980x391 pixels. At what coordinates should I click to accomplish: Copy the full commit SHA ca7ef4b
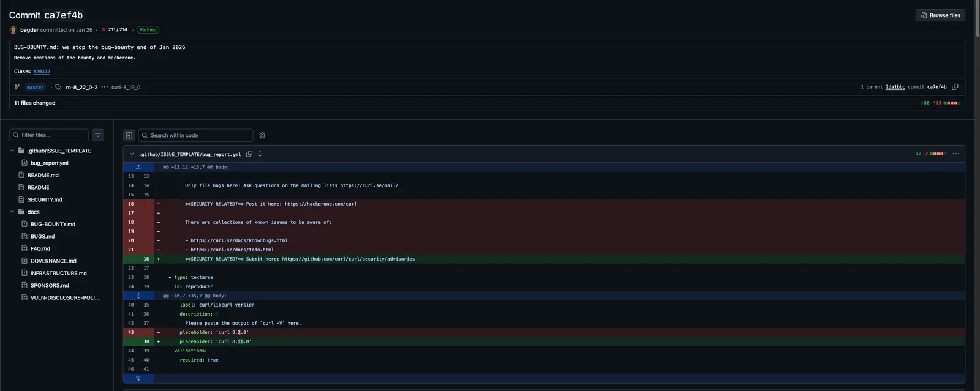coord(955,87)
